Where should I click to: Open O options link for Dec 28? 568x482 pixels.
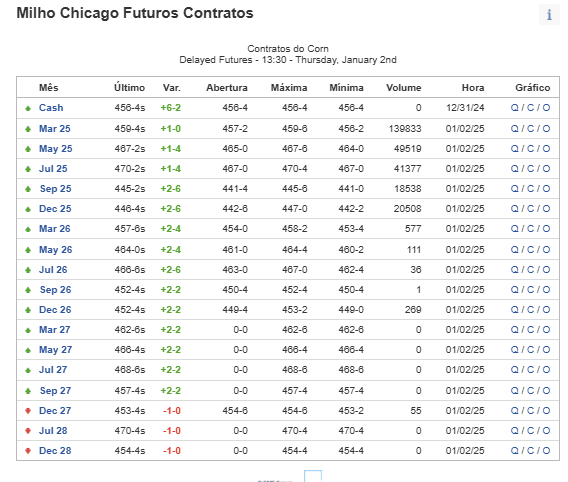coord(546,450)
